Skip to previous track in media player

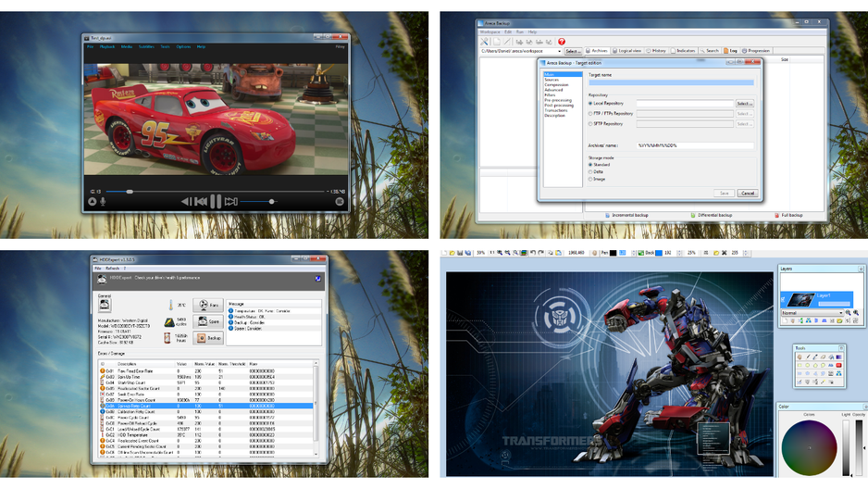point(201,202)
